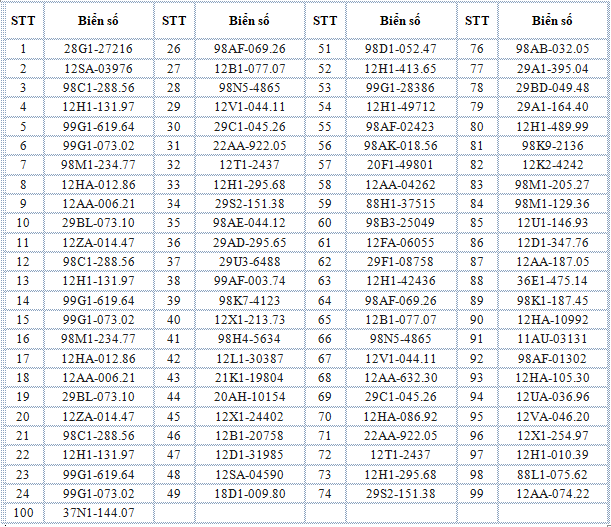Click the leftmost STT column header

click(23, 21)
